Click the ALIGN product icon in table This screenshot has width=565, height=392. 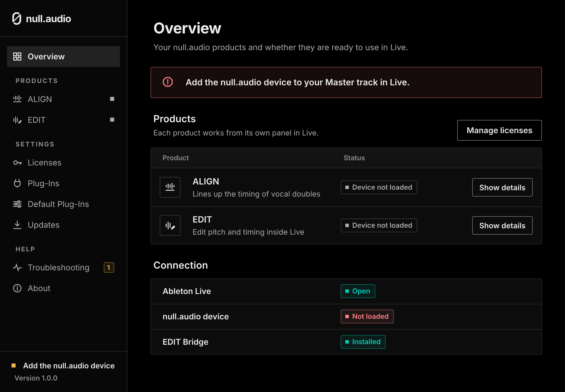coord(170,187)
